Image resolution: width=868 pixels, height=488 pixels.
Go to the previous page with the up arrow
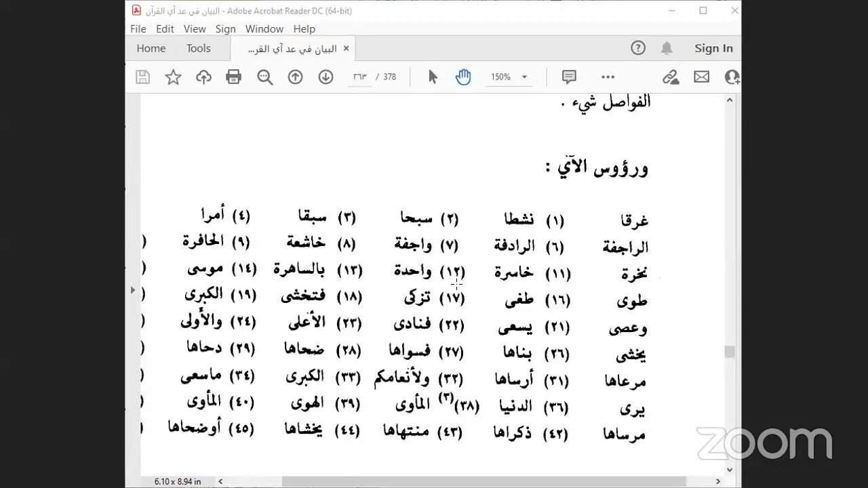click(x=295, y=77)
